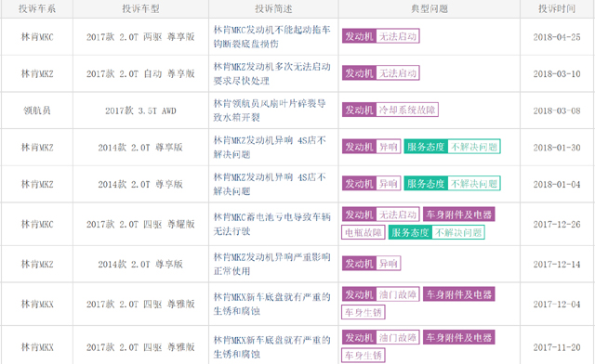Click 车身附件及电器 tag in the 2017-12-26 row
The image size is (595, 364).
(x=458, y=214)
